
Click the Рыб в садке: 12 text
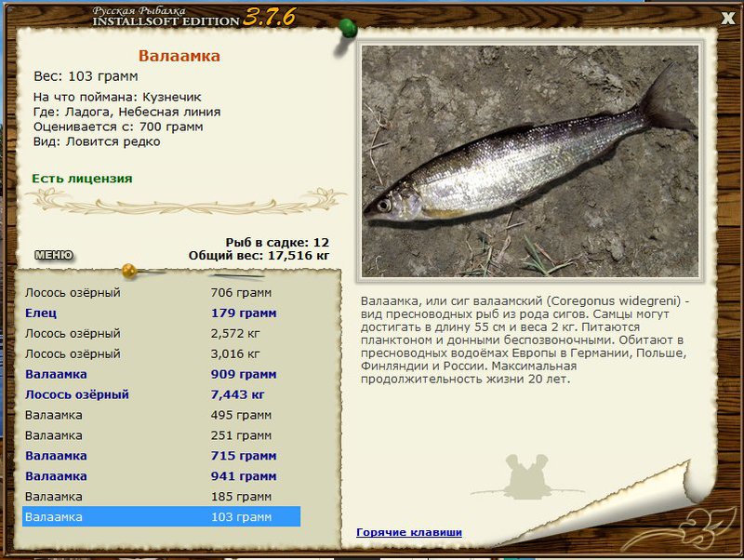coord(277,243)
